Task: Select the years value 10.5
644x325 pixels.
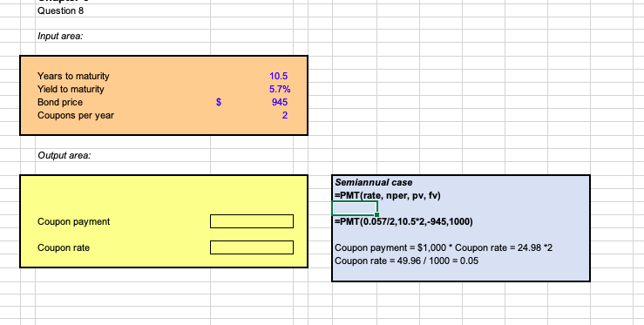Action: [279, 76]
